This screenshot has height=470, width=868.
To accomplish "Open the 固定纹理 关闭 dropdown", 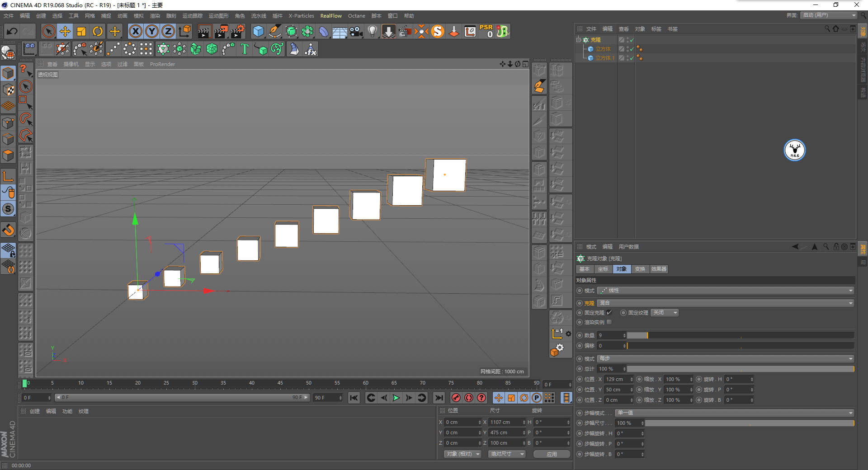I will (x=665, y=313).
